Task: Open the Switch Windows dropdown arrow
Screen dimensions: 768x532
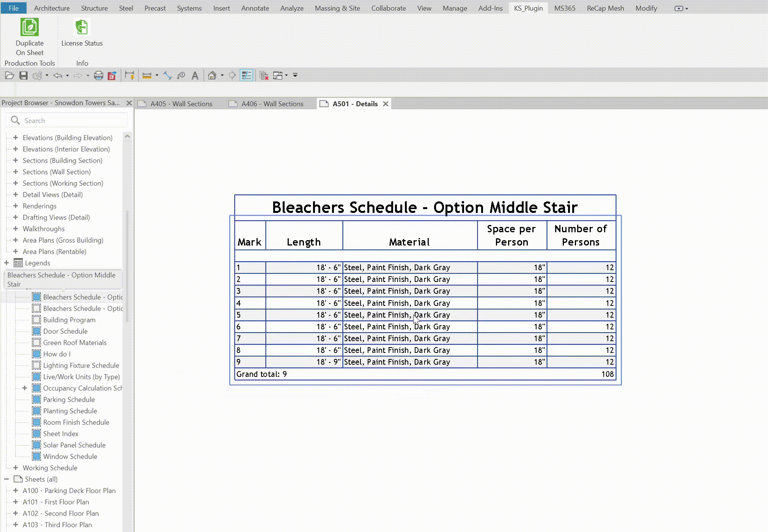Action: (286, 76)
